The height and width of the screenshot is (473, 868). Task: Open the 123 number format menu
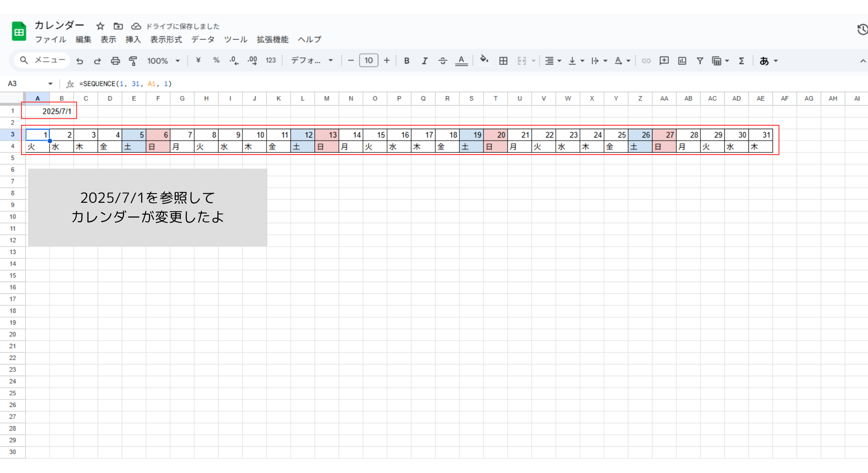click(270, 60)
